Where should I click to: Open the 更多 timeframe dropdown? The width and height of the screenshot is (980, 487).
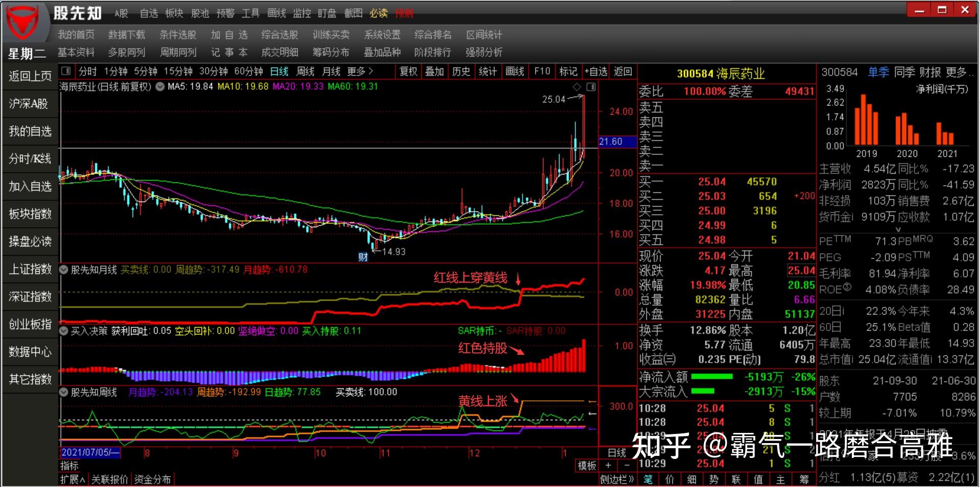(x=360, y=71)
